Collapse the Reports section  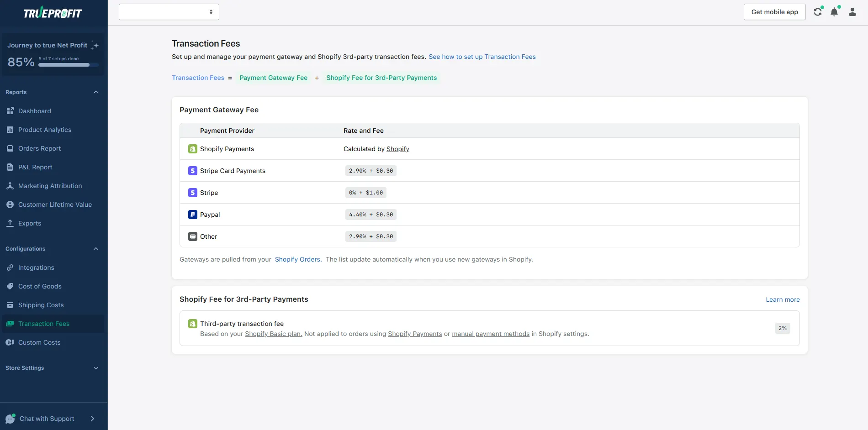[x=96, y=92]
